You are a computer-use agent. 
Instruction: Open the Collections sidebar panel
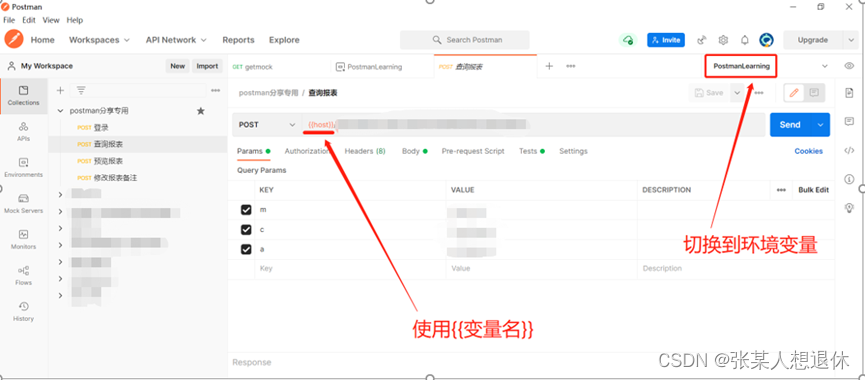point(23,96)
